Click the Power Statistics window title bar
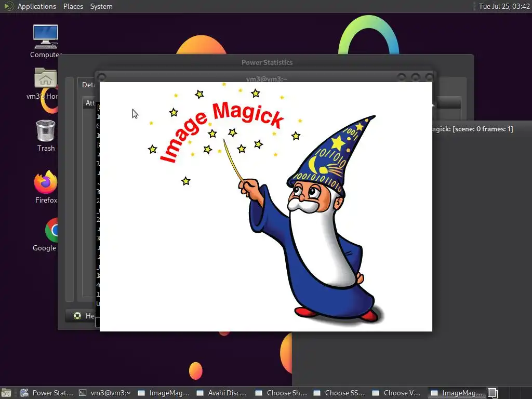 click(267, 62)
